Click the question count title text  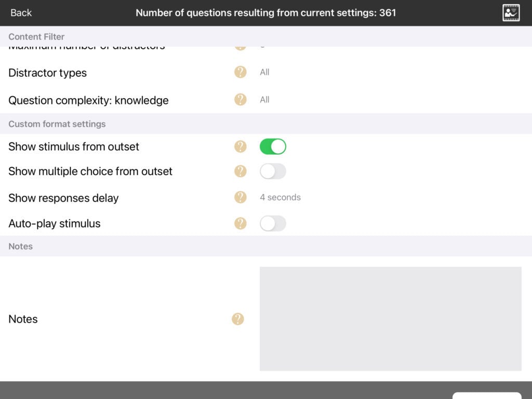tap(265, 13)
